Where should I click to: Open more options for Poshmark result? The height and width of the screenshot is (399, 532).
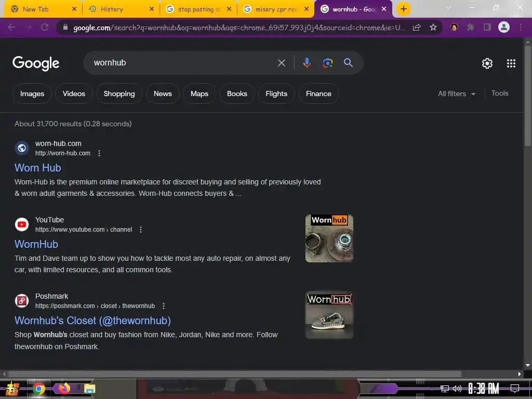(164, 306)
